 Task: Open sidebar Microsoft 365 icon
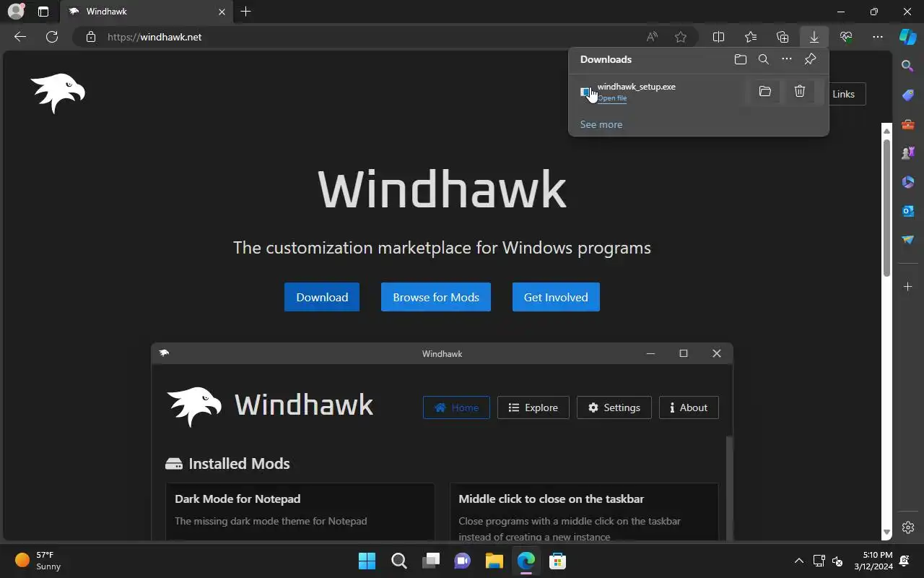tap(908, 182)
